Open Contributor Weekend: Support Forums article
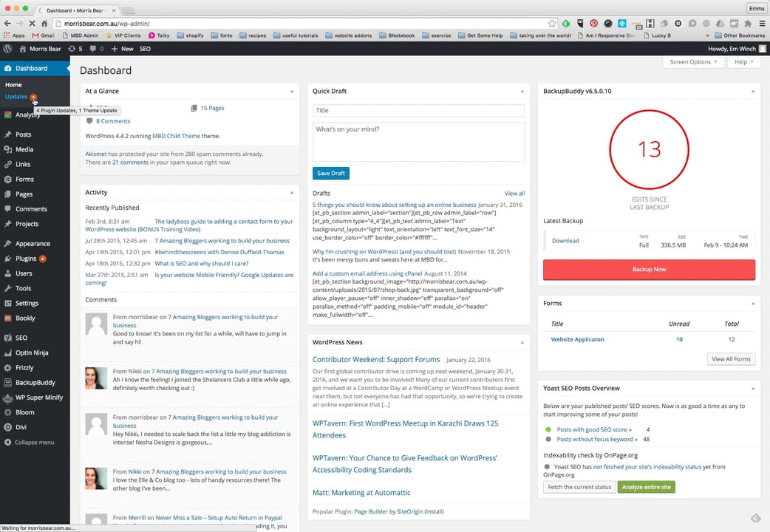770x532 pixels. [x=376, y=360]
